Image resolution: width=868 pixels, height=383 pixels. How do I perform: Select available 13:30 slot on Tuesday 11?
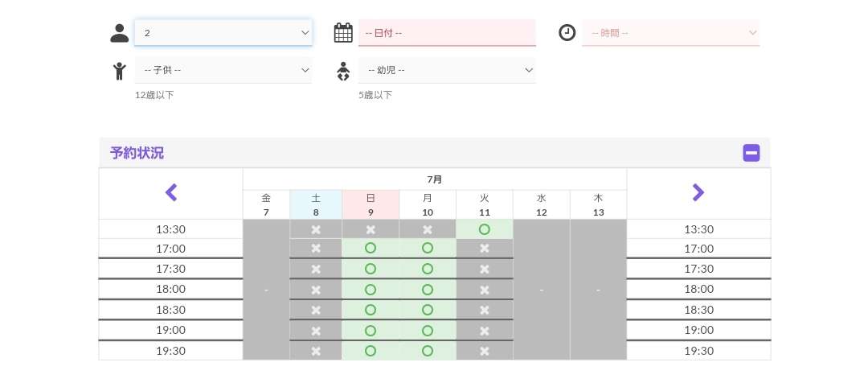click(485, 229)
